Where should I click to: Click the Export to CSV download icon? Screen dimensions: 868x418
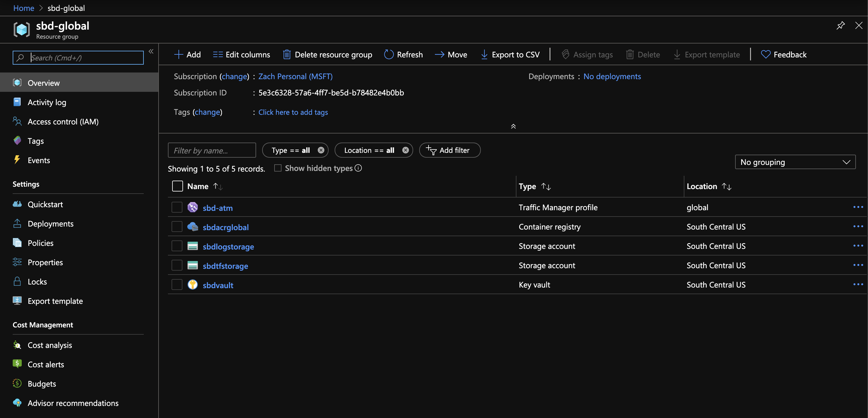coord(484,54)
